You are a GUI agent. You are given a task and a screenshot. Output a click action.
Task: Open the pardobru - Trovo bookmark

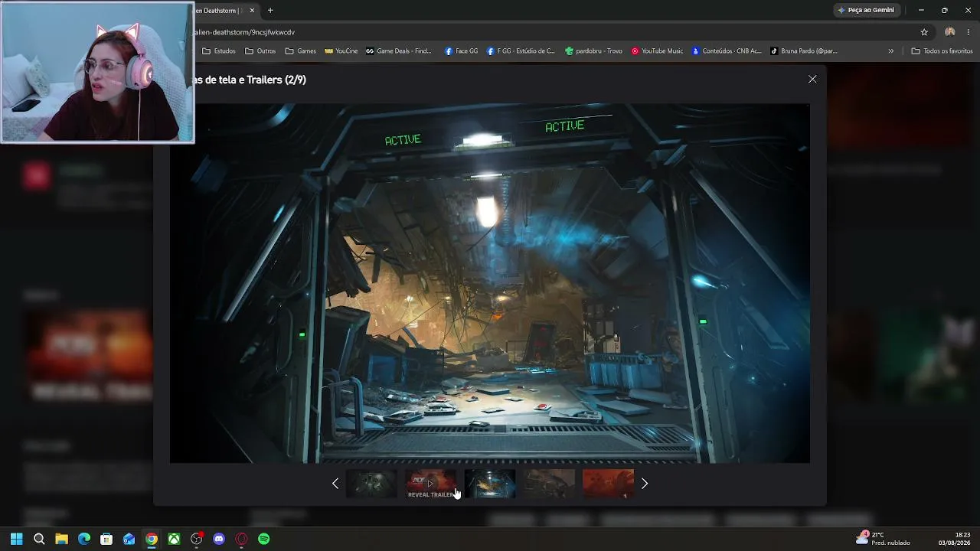coord(593,51)
